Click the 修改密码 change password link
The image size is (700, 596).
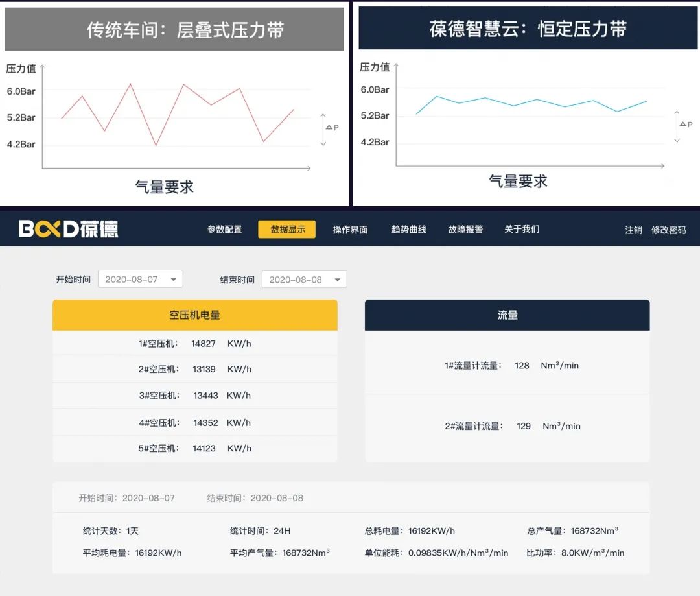(669, 229)
